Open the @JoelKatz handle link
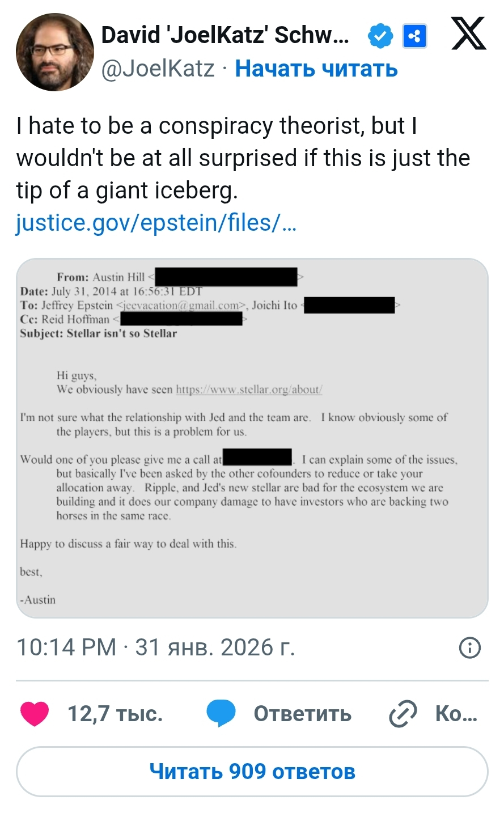This screenshot has width=504, height=813. click(158, 69)
